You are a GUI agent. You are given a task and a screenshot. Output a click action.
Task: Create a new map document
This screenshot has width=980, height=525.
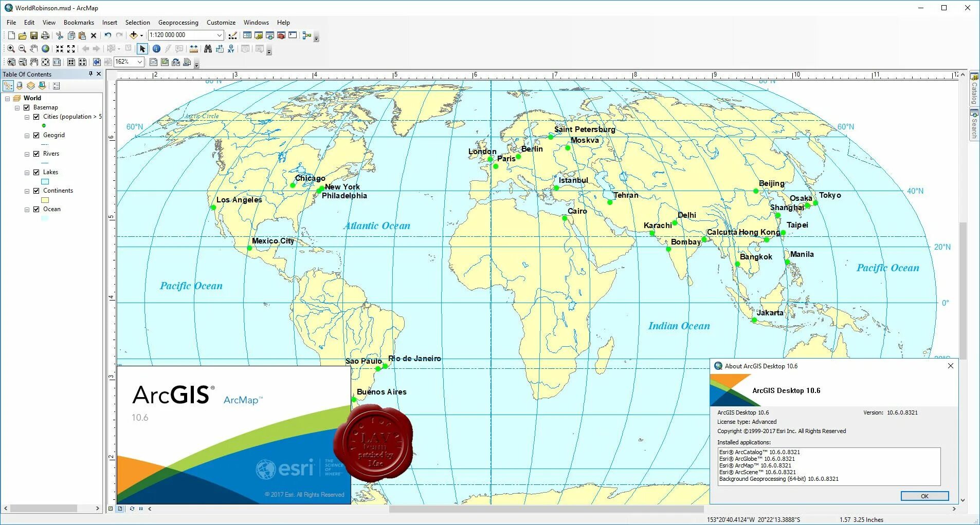[x=11, y=35]
